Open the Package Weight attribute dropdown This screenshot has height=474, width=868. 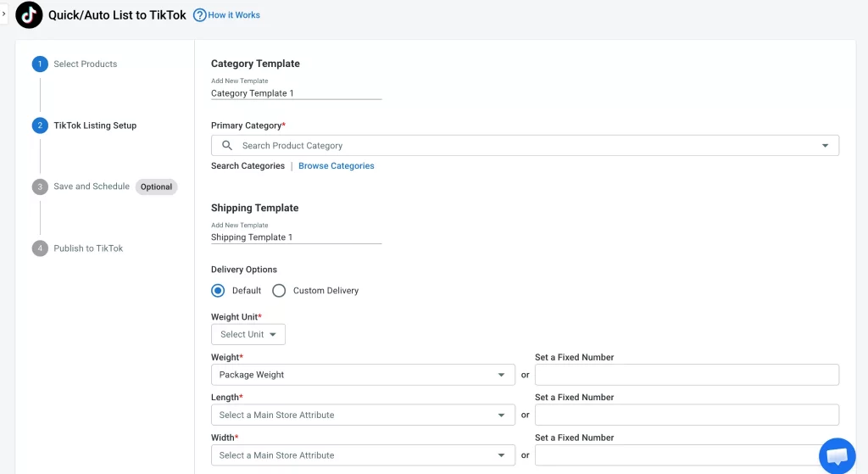[363, 375]
